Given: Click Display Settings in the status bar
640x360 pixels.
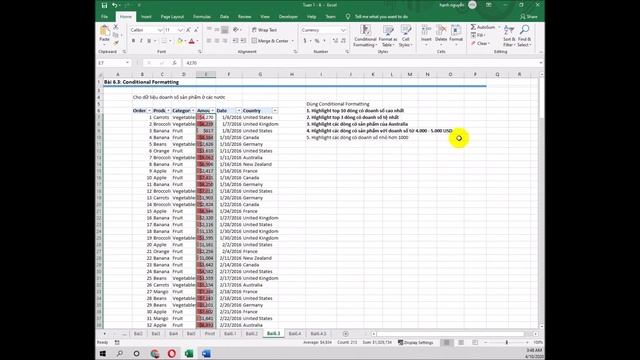Looking at the screenshot, I should (x=416, y=342).
